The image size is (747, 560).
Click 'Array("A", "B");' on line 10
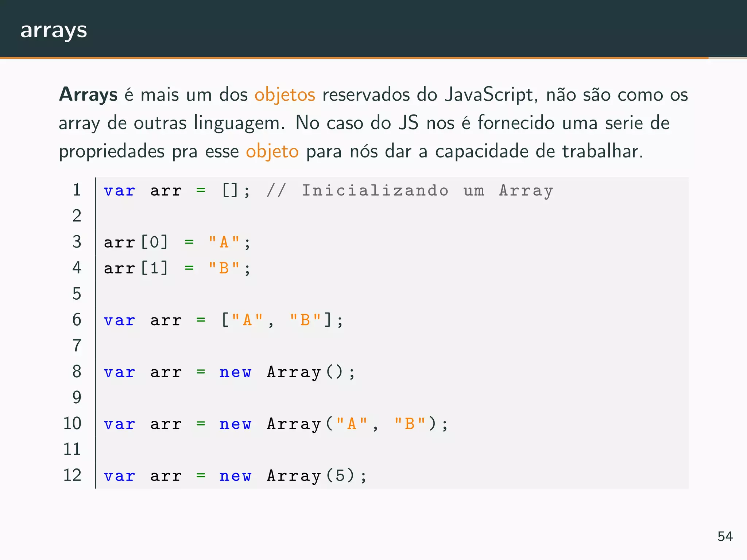click(357, 424)
